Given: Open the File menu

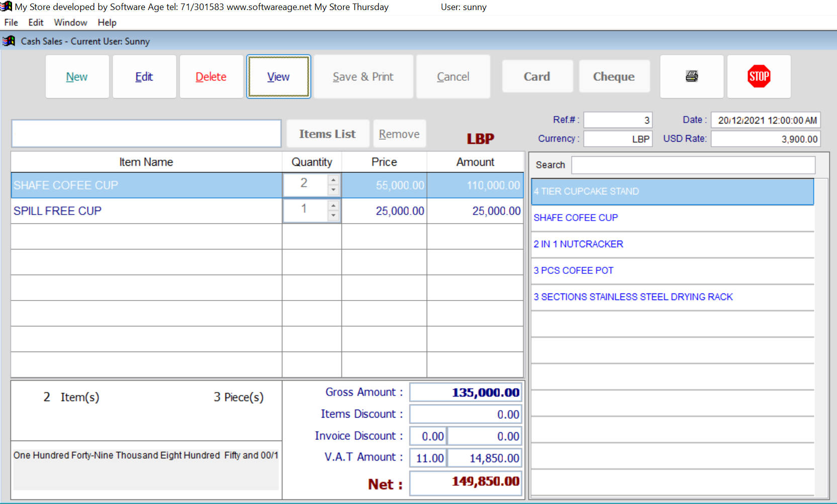Looking at the screenshot, I should [11, 23].
